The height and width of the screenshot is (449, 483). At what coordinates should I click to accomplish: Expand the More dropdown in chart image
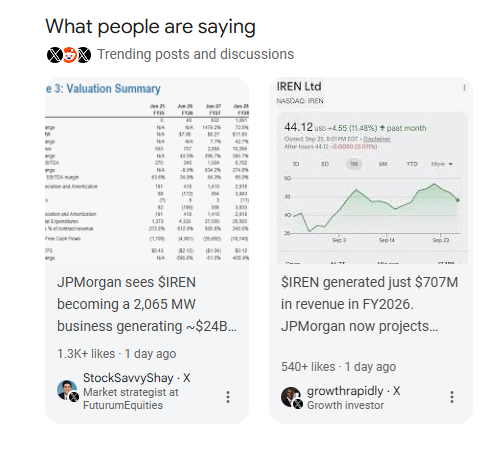point(442,164)
